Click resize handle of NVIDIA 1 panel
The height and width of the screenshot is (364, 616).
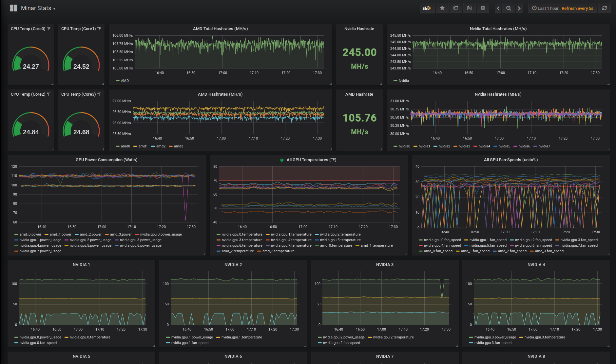(x=153, y=346)
